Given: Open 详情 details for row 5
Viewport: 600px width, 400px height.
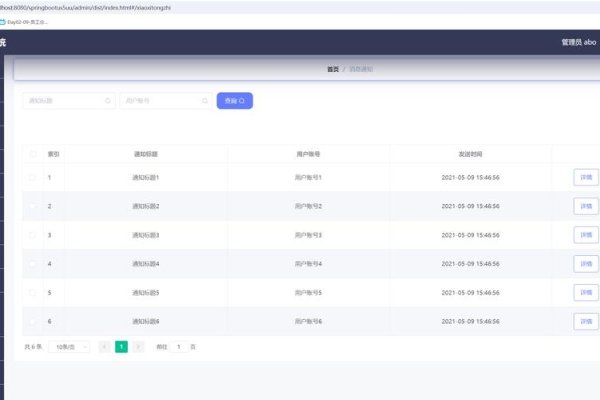Looking at the screenshot, I should [586, 292].
